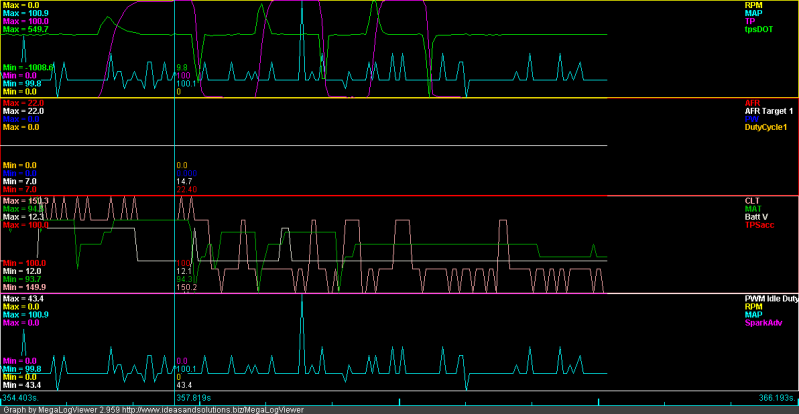Click the cursor value 12.1
The image size is (799, 414).
[183, 271]
